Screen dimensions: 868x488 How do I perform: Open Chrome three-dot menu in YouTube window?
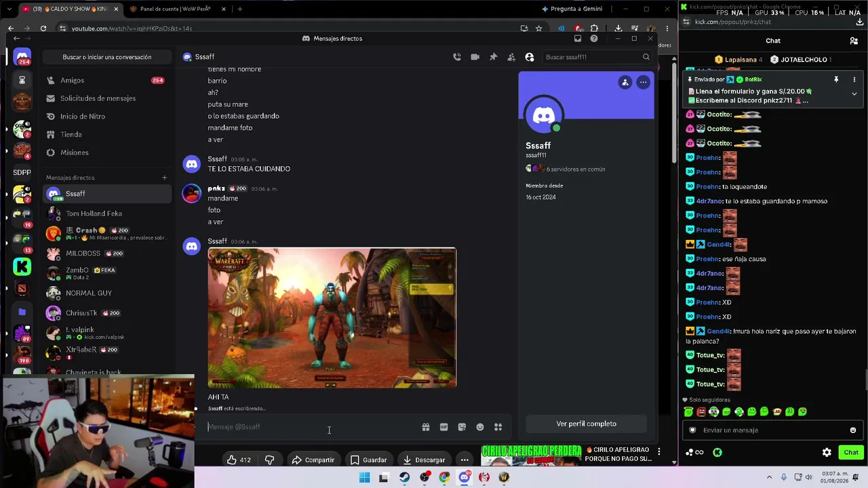pyautogui.click(x=667, y=28)
